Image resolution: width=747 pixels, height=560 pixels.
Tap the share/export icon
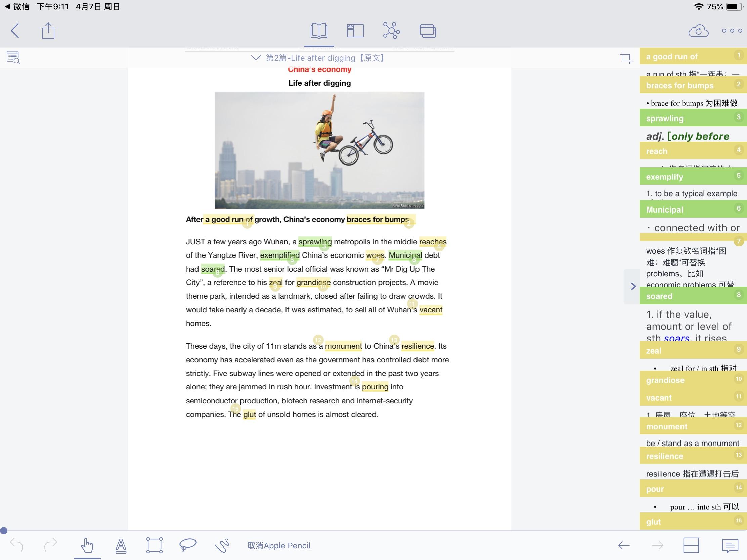tap(48, 31)
